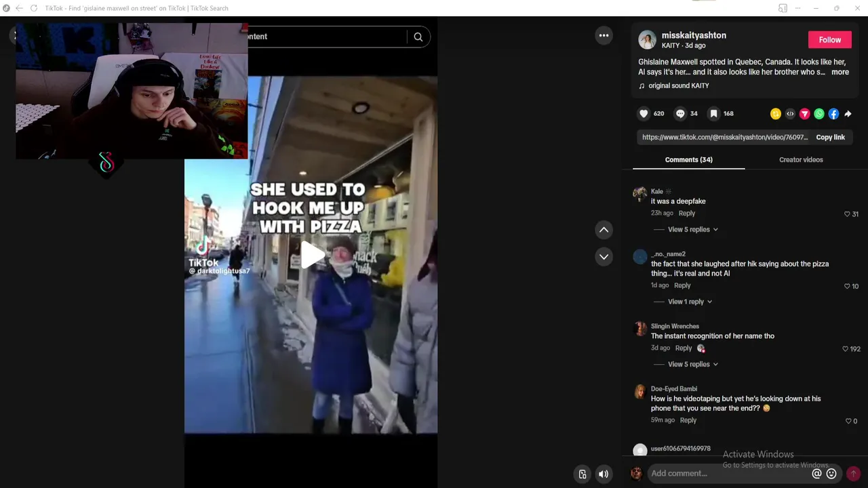Go to the previous video
This screenshot has width=868, height=488.
(x=604, y=230)
